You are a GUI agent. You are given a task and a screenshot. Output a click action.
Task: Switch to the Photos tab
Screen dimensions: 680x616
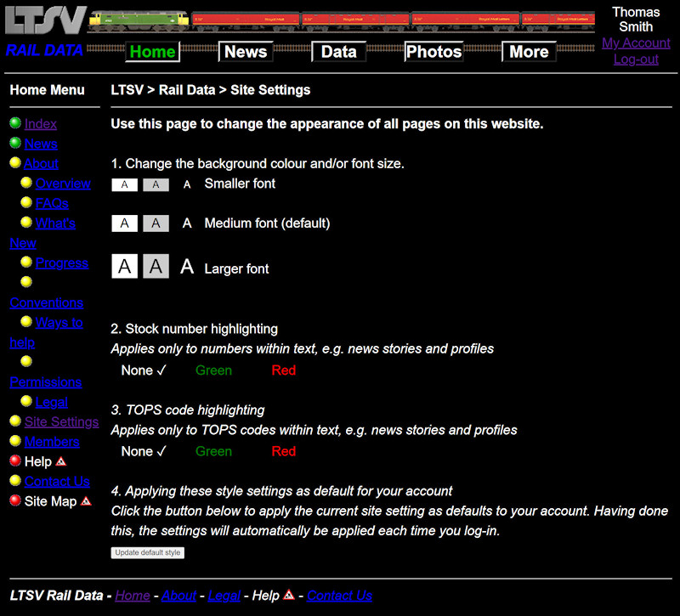coord(433,52)
